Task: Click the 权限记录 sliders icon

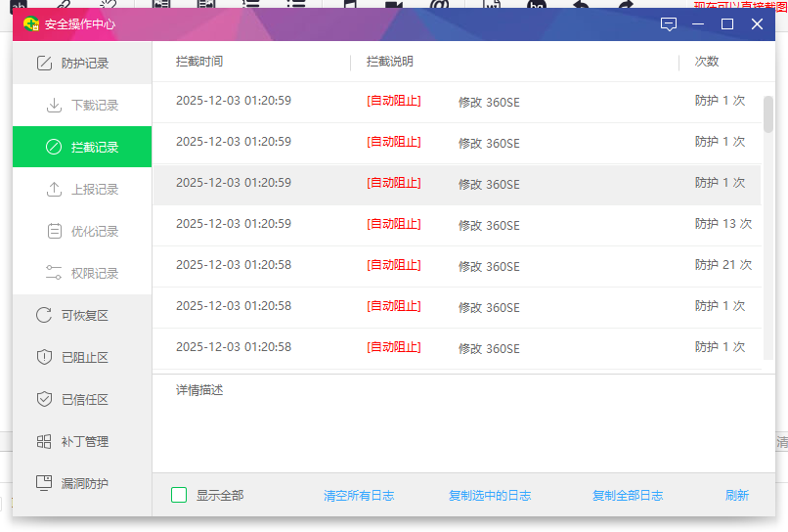Action: click(55, 273)
